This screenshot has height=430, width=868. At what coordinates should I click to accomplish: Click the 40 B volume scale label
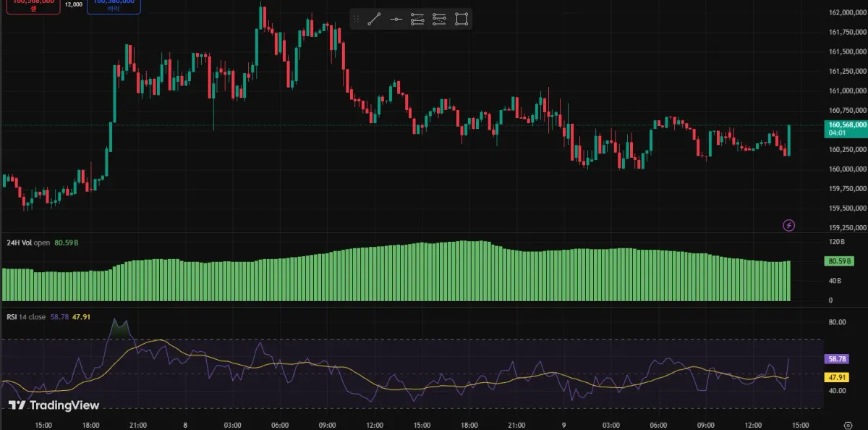tap(834, 280)
